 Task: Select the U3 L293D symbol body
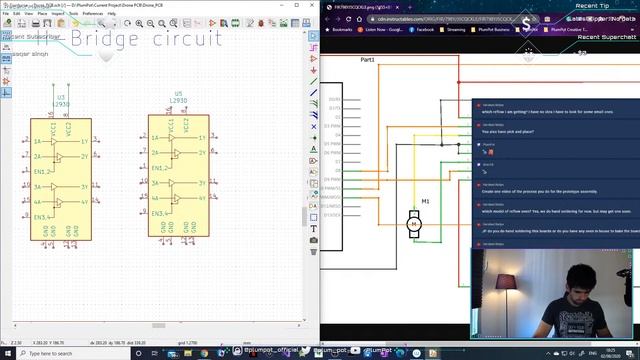point(61,180)
